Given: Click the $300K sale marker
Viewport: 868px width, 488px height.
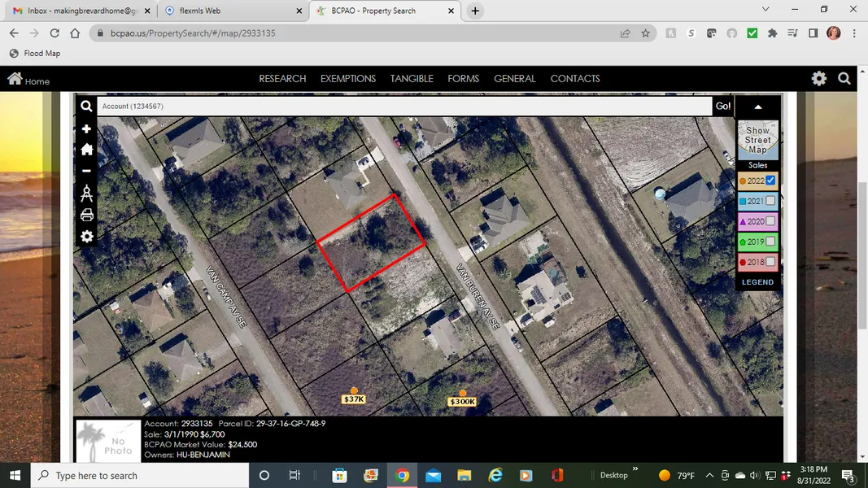Looking at the screenshot, I should point(462,401).
